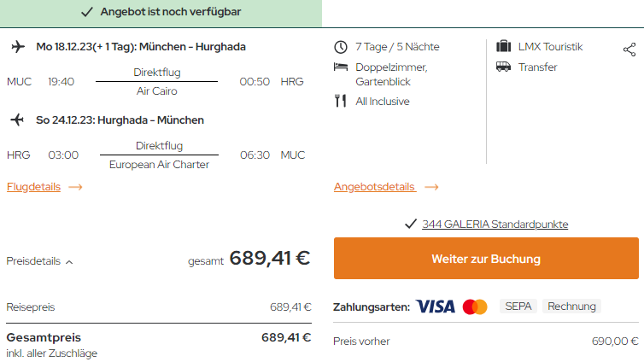Click the All Inclusive cutlery icon
644x362 pixels.
pyautogui.click(x=341, y=102)
